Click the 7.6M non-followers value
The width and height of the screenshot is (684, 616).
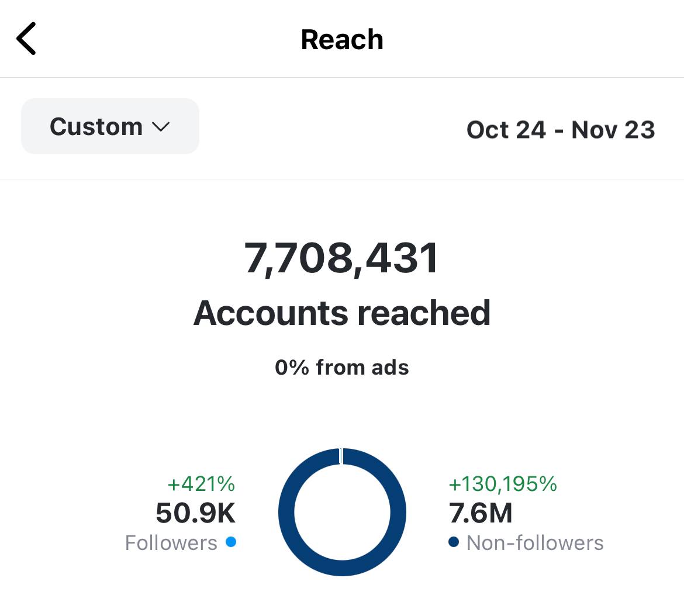click(x=481, y=513)
